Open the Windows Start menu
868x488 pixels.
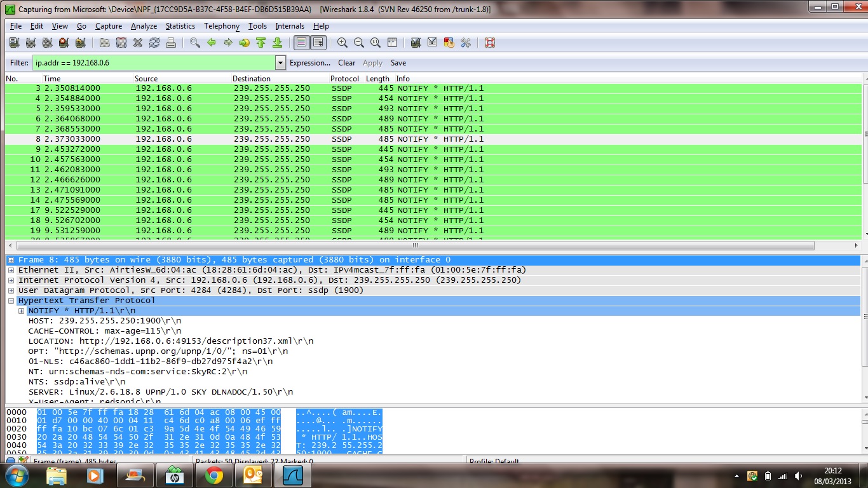coord(16,475)
